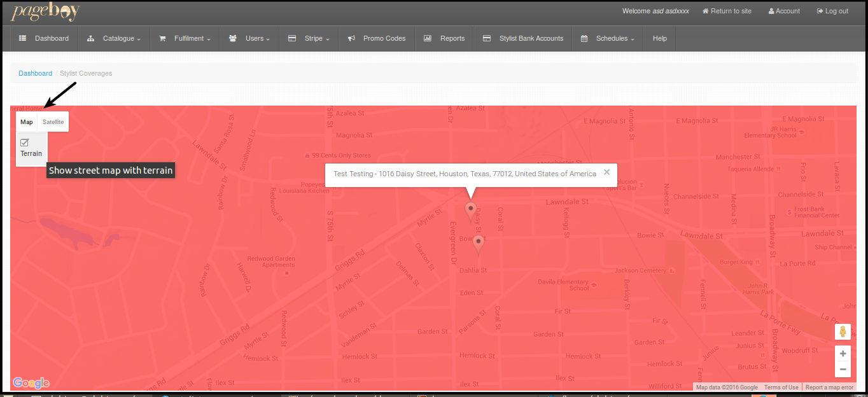Click the Stripe credit card icon
Image resolution: width=868 pixels, height=397 pixels.
pos(292,38)
